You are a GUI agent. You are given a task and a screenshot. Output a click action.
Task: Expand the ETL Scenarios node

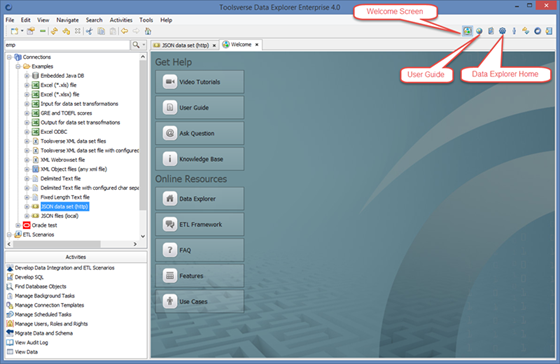9,235
